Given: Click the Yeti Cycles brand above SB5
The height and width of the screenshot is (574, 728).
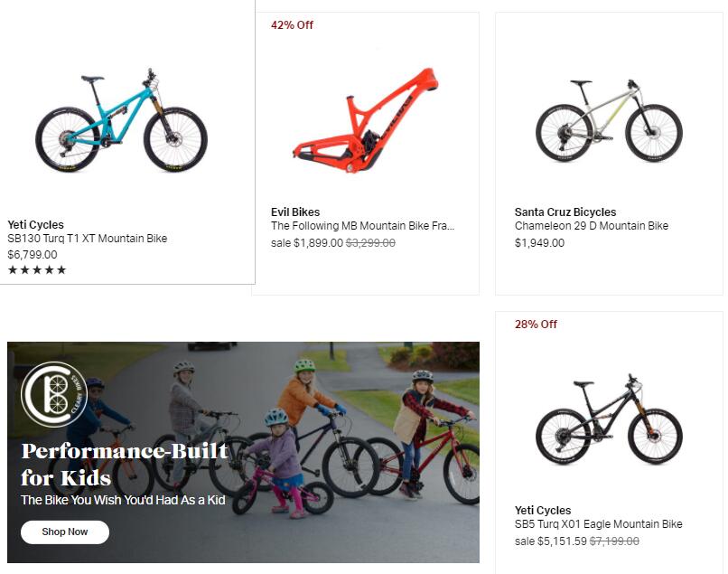Looking at the screenshot, I should coord(543,511).
